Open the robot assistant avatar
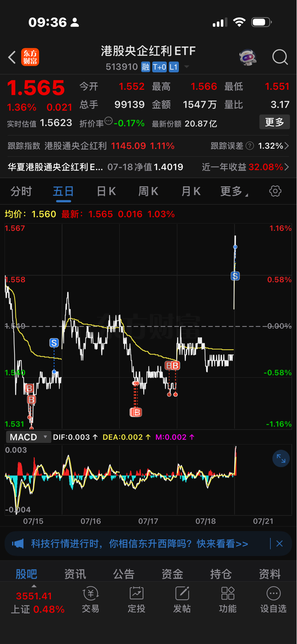The height and width of the screenshot is (644, 297). point(248,57)
